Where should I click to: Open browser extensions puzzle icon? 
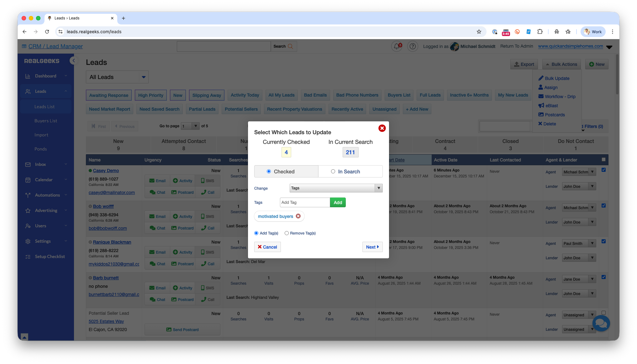pos(540,32)
